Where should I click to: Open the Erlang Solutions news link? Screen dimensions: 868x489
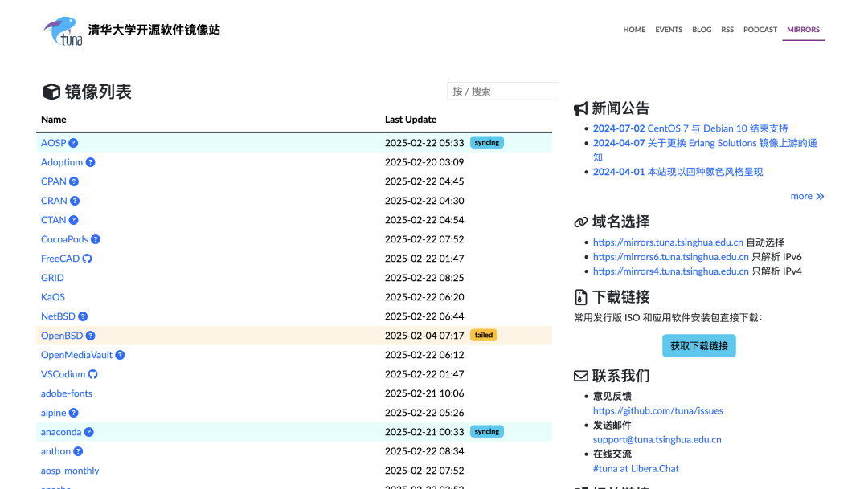pyautogui.click(x=705, y=150)
